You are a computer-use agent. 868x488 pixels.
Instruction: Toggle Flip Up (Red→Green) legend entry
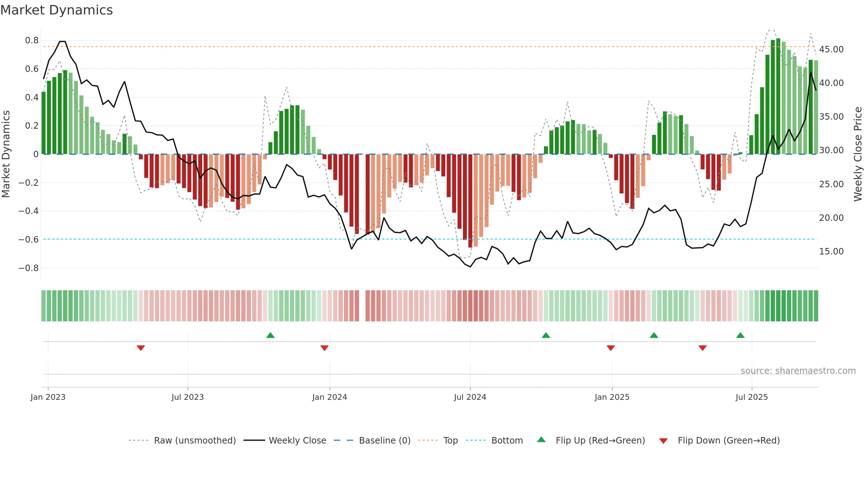[x=591, y=440]
